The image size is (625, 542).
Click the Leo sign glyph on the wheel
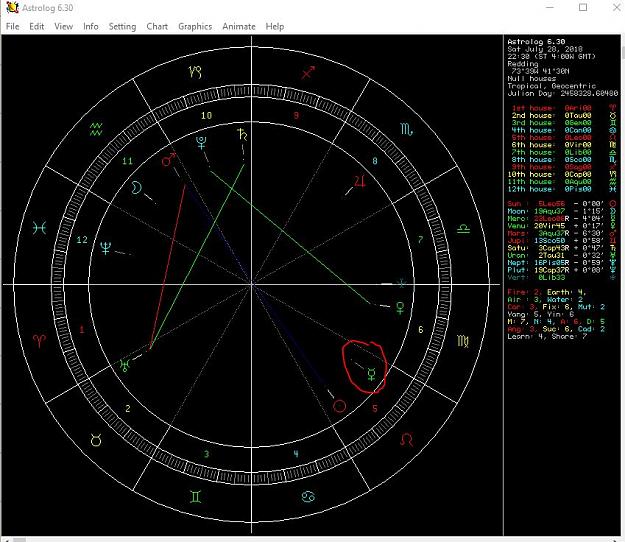coord(406,440)
